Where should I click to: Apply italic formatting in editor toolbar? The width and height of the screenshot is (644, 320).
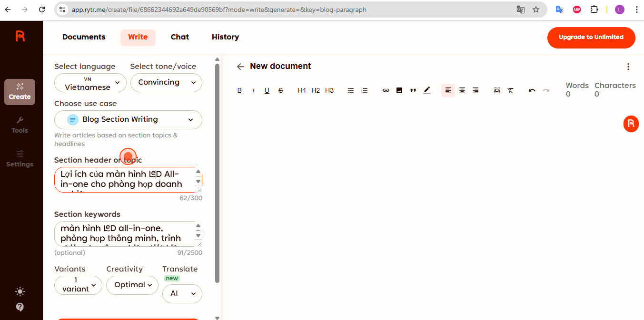(x=253, y=90)
